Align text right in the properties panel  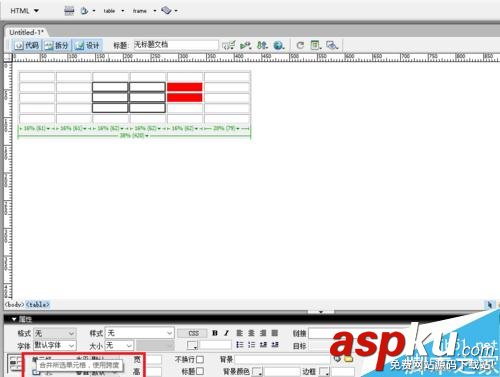263,333
